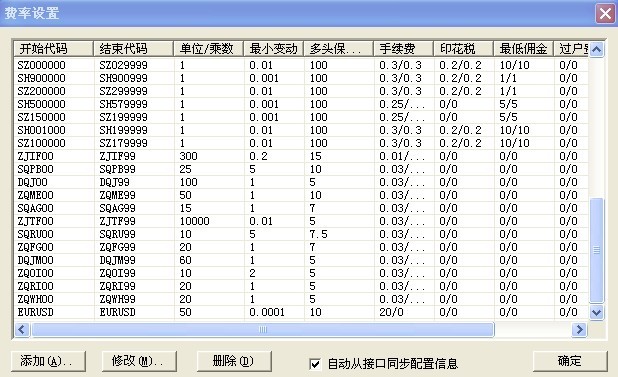Click the scroll down arrow of the list
Screen dimensions: 618x377
pos(597,313)
